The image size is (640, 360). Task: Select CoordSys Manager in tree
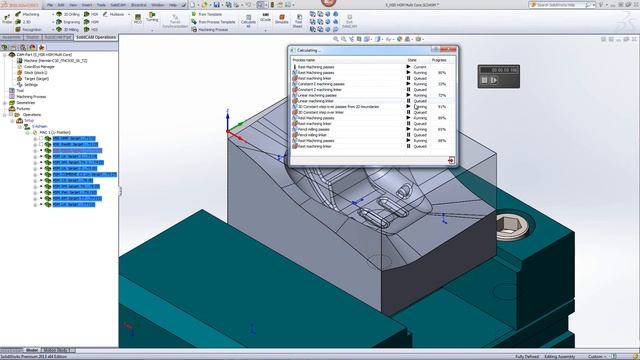pos(36,67)
